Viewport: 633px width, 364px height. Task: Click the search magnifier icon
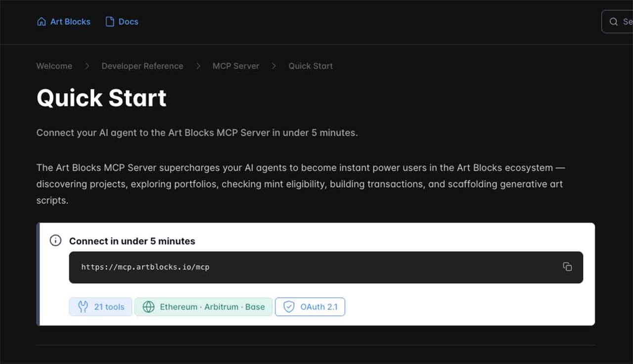[614, 22]
